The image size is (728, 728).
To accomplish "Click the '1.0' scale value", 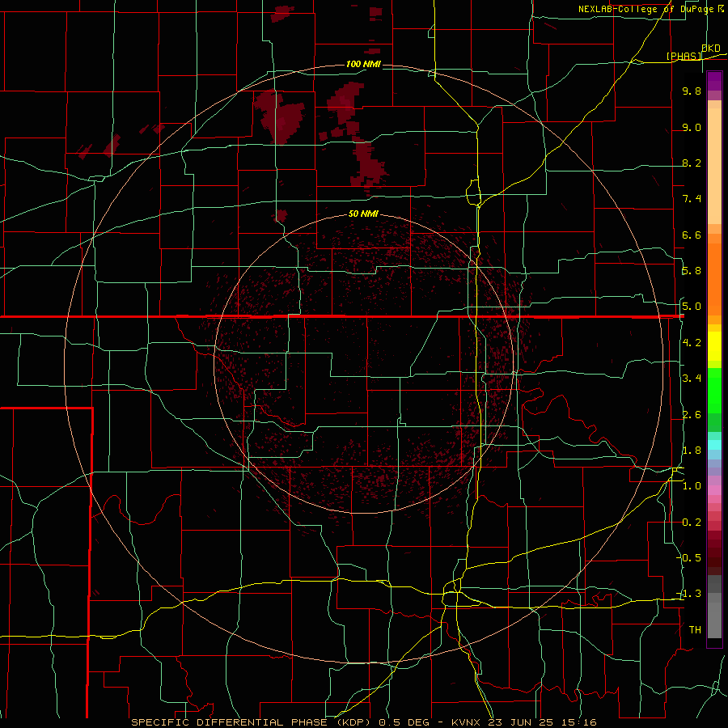I will (x=692, y=486).
